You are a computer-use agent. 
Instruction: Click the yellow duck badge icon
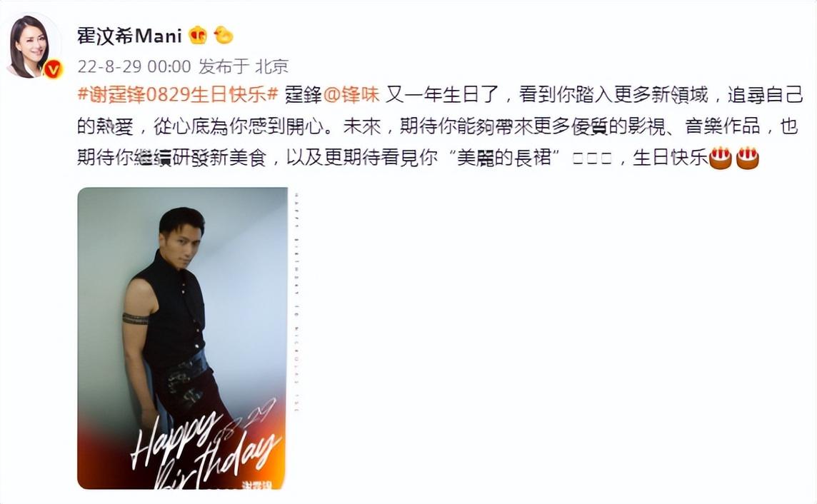(224, 35)
